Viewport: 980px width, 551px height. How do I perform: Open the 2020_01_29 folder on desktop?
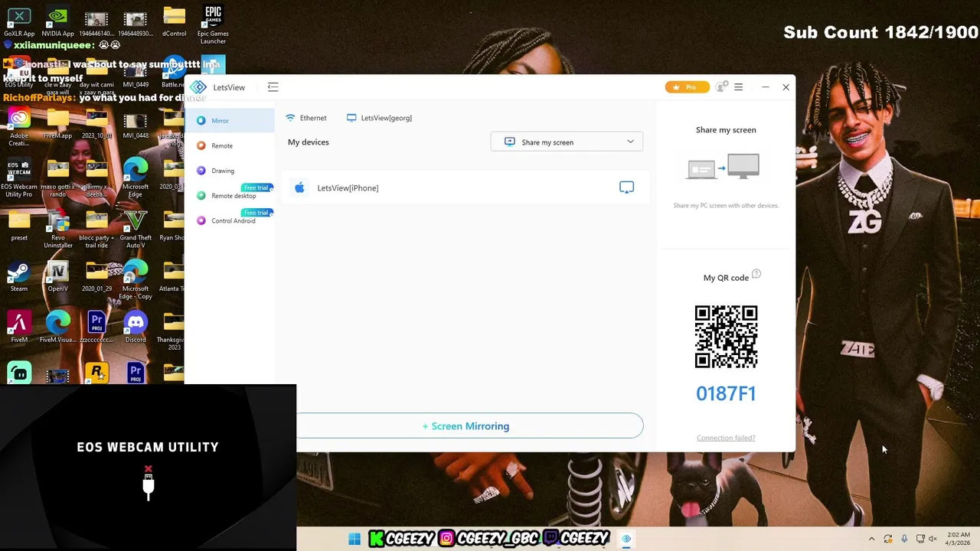click(x=96, y=277)
